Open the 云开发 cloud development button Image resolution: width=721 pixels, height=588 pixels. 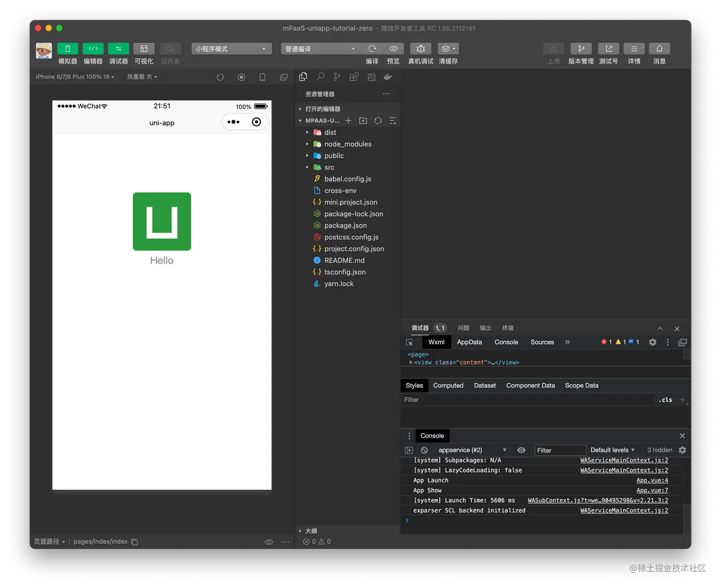tap(170, 49)
